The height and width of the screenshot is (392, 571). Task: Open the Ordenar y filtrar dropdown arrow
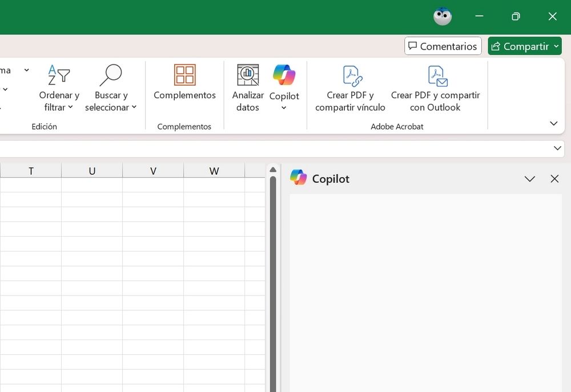pos(71,107)
